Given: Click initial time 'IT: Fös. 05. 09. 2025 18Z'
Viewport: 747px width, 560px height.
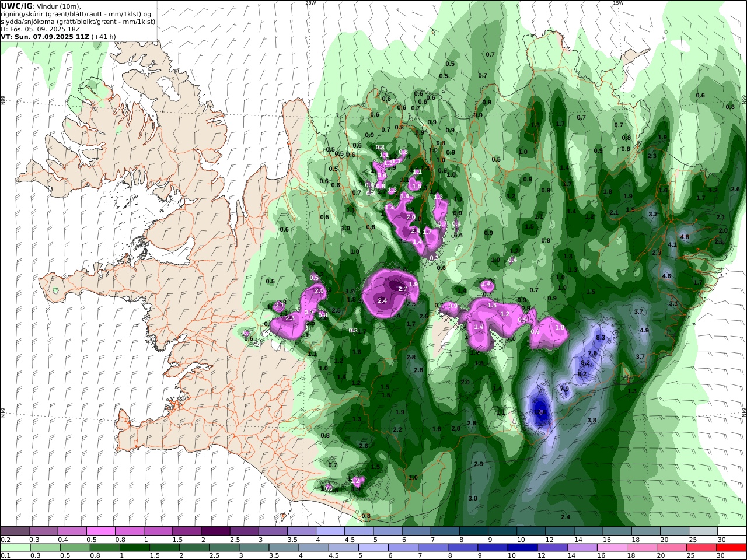Looking at the screenshot, I should click(x=40, y=29).
